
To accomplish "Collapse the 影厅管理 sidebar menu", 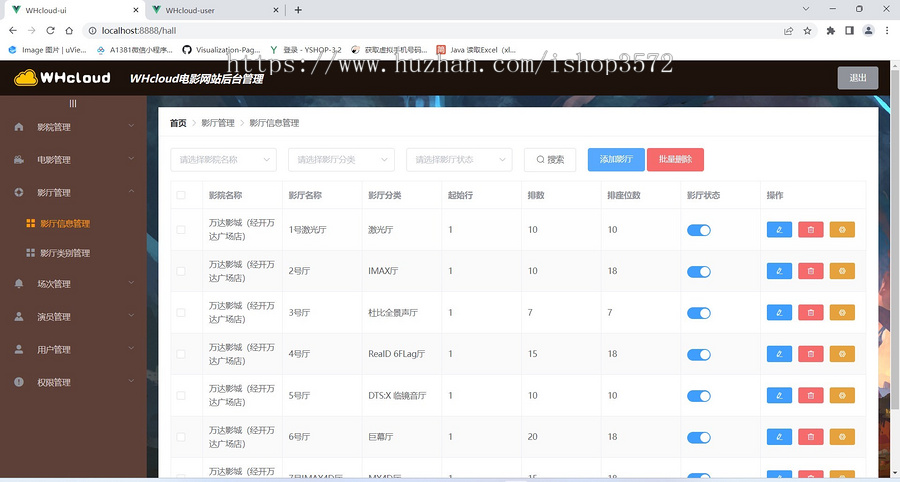I will click(x=73, y=192).
